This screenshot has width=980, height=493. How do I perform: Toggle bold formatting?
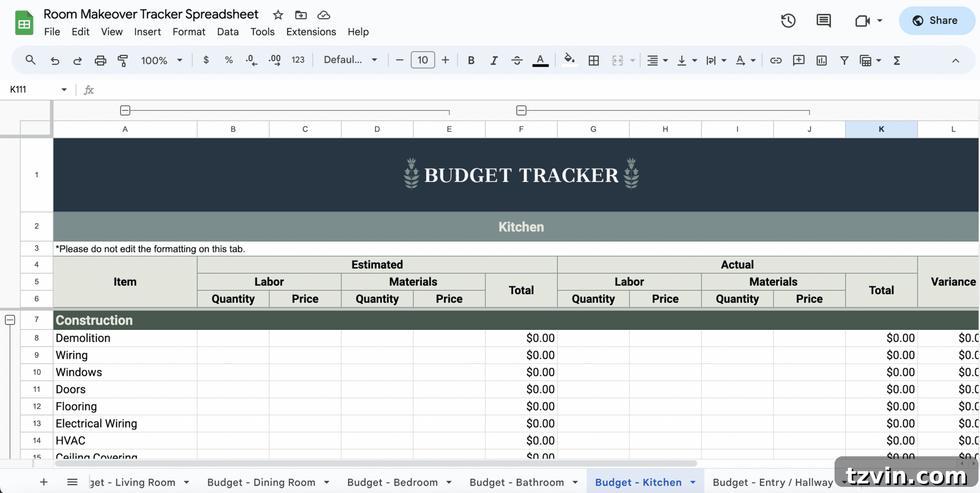point(471,60)
